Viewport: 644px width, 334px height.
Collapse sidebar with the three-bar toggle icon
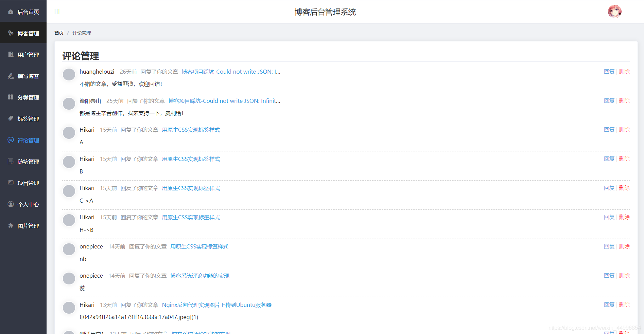click(x=57, y=12)
